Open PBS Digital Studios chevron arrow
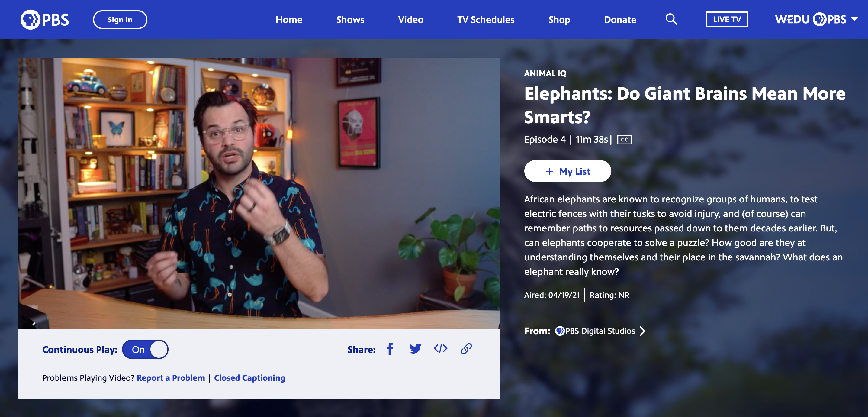Screen dimensions: 868x417 click(643, 331)
